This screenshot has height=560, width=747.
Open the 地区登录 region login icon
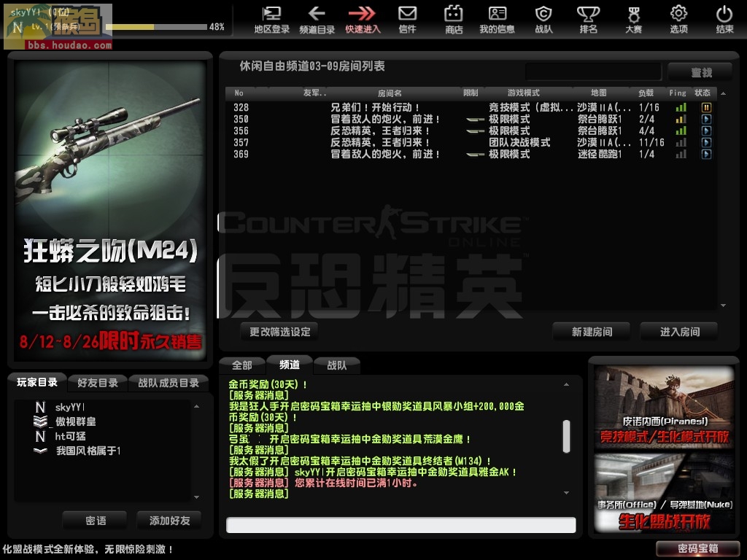coord(271,20)
